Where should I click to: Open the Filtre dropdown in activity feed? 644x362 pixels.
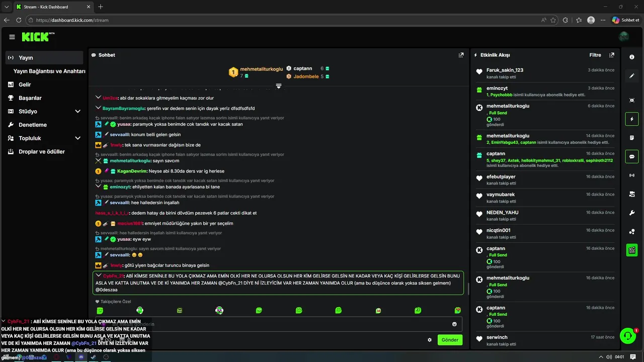click(595, 55)
